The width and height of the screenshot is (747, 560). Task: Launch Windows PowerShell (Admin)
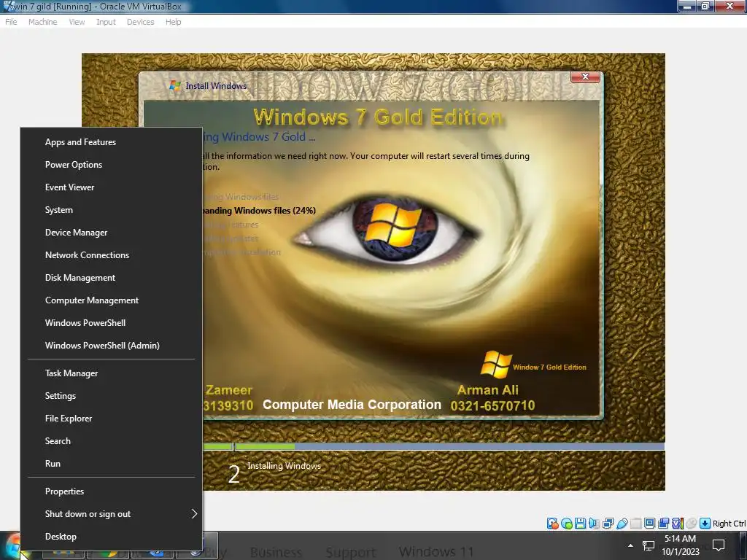pos(112,346)
